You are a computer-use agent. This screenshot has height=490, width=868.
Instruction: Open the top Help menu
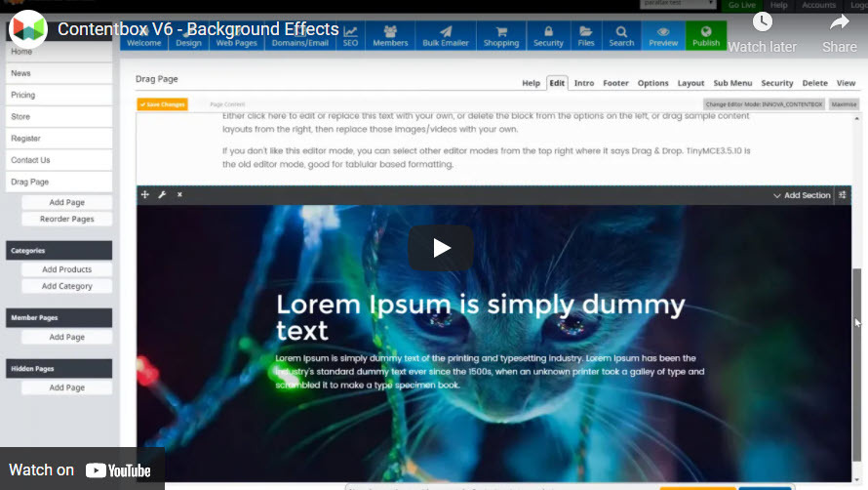[x=779, y=5]
